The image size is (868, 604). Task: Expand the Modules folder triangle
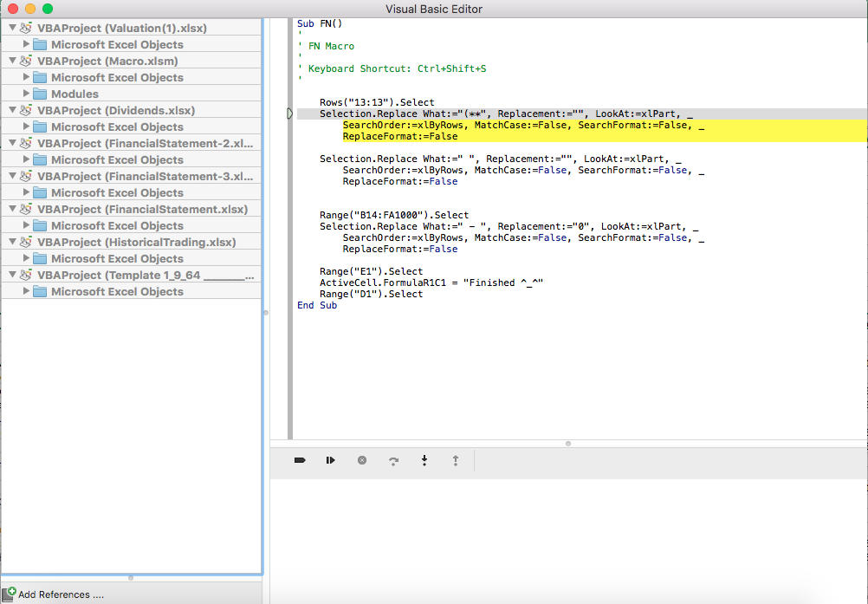click(x=26, y=94)
